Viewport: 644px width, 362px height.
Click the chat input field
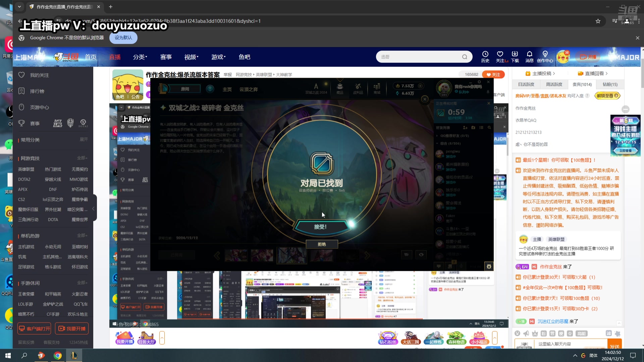coord(571,344)
